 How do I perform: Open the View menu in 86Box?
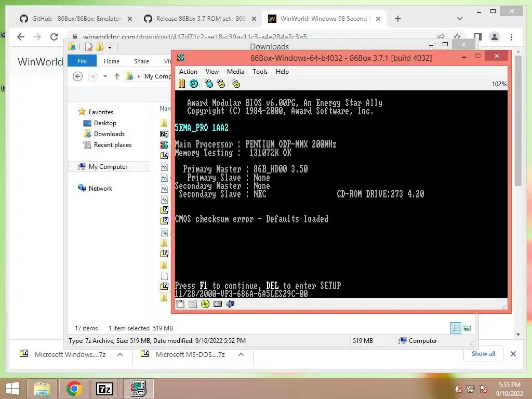[x=212, y=72]
